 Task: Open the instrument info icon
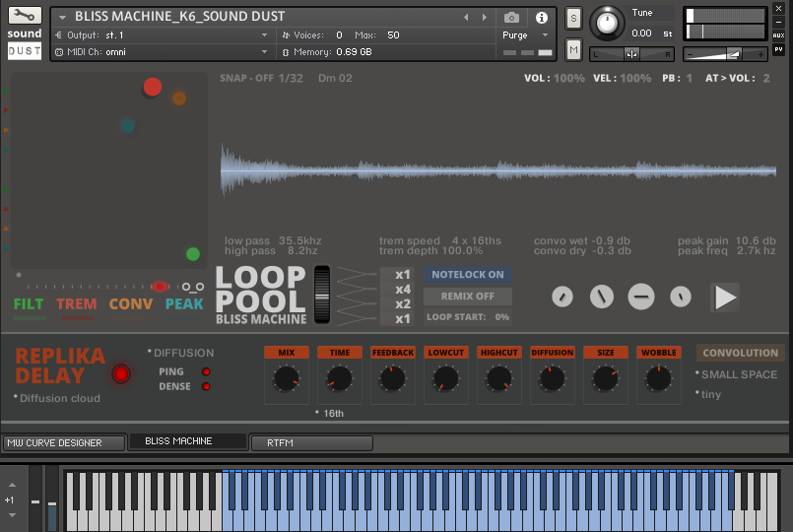coord(541,18)
